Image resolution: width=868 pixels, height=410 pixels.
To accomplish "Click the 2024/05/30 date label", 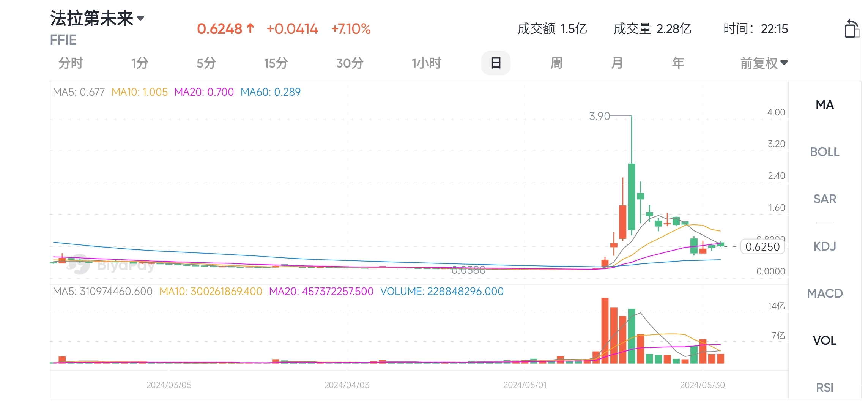I will (703, 385).
